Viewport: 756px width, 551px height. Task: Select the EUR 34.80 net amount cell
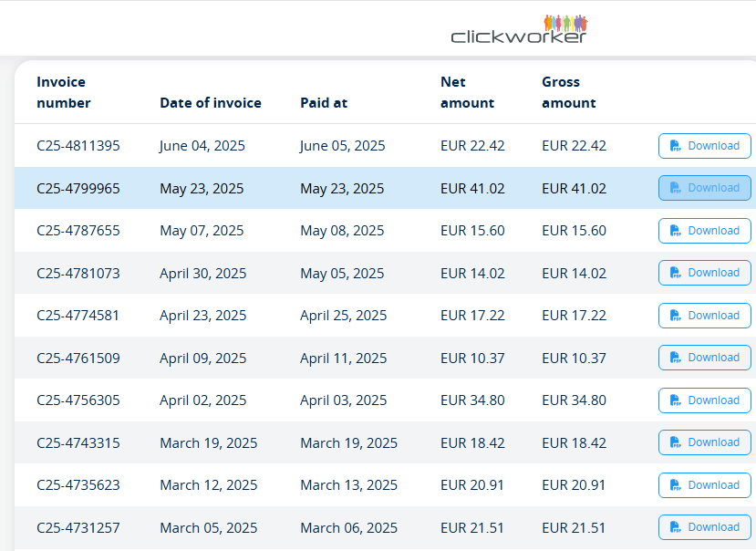(x=472, y=400)
